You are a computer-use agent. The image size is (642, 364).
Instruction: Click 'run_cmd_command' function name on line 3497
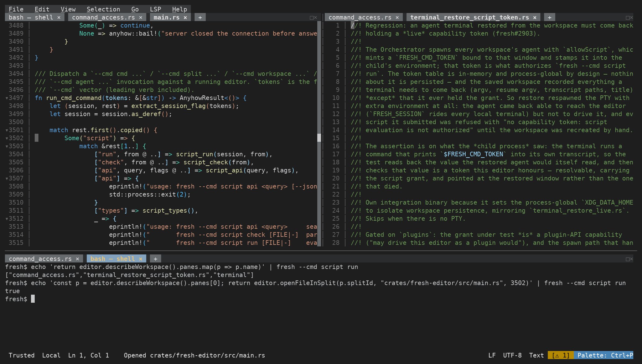[74, 98]
